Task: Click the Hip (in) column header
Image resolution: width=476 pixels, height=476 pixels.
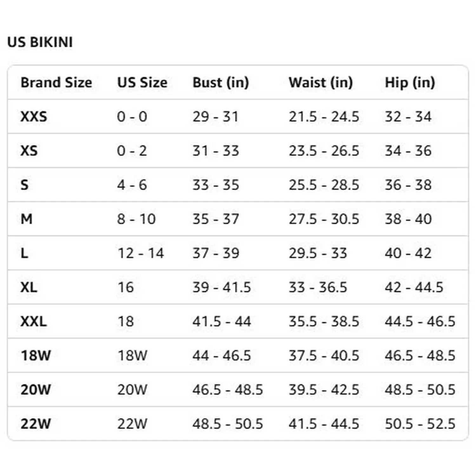Action: 410,83
